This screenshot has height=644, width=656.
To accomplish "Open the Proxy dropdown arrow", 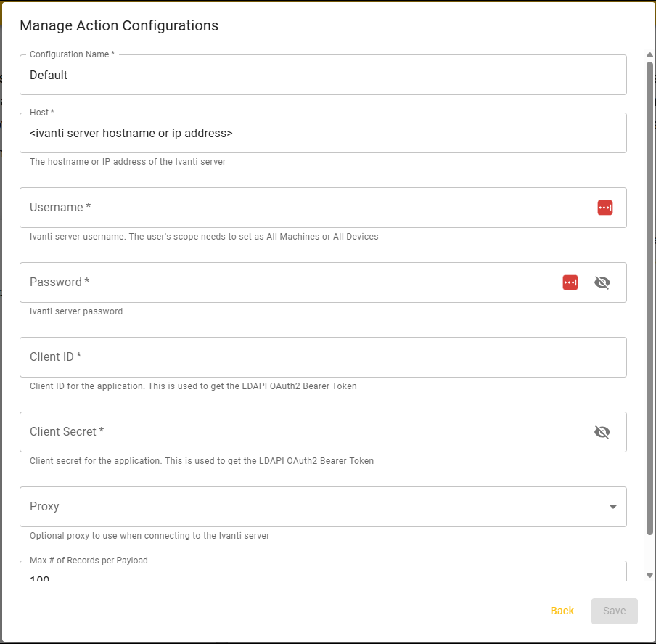I will (613, 507).
